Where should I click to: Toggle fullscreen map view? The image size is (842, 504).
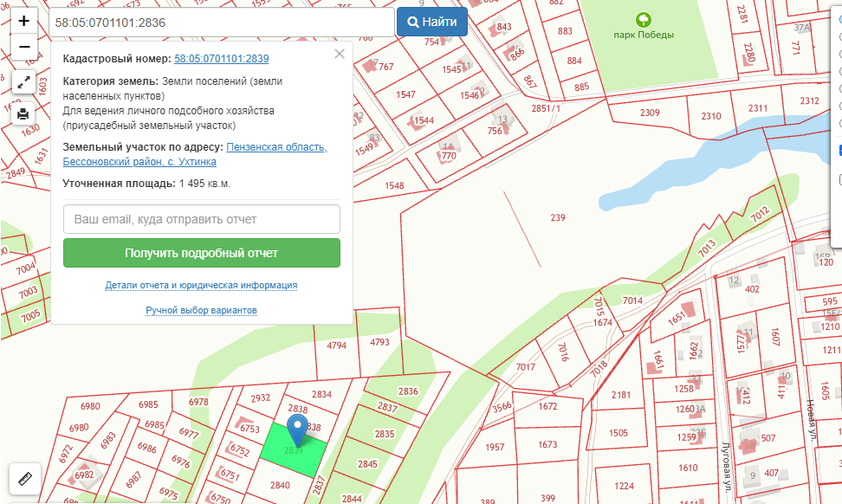point(23,82)
